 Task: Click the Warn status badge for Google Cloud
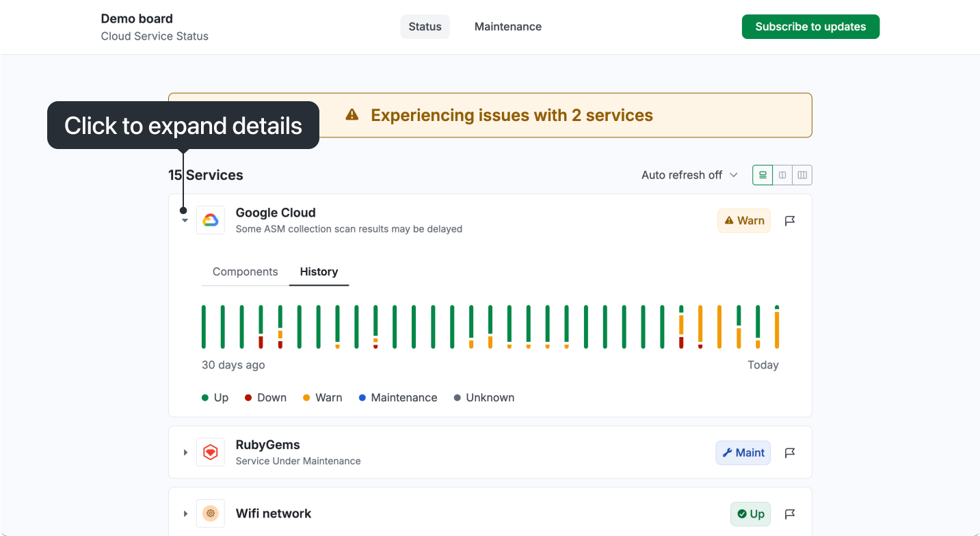(x=743, y=220)
